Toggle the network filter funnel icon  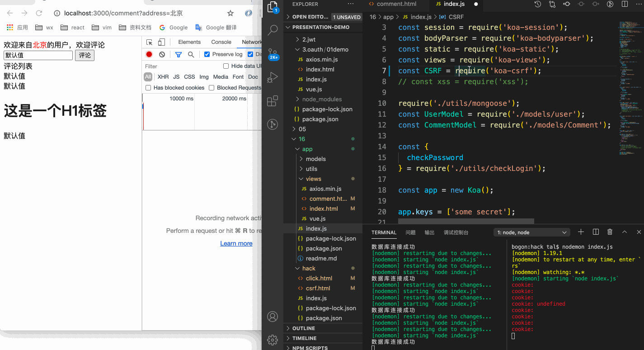pos(179,55)
